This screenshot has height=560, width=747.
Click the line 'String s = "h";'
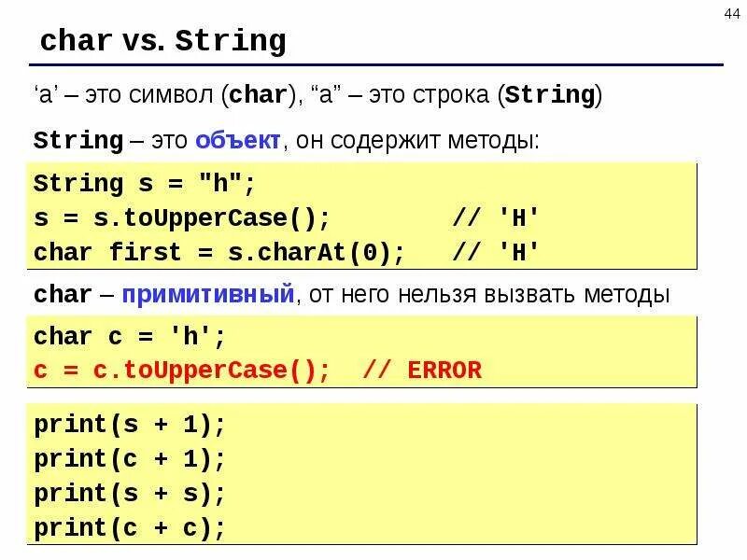click(x=145, y=184)
